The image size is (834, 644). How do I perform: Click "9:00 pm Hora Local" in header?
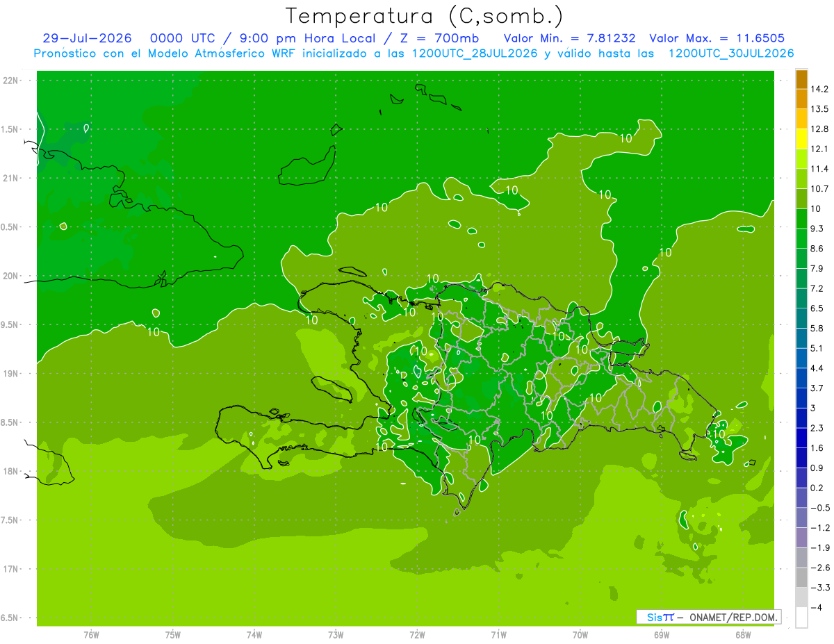tap(309, 39)
